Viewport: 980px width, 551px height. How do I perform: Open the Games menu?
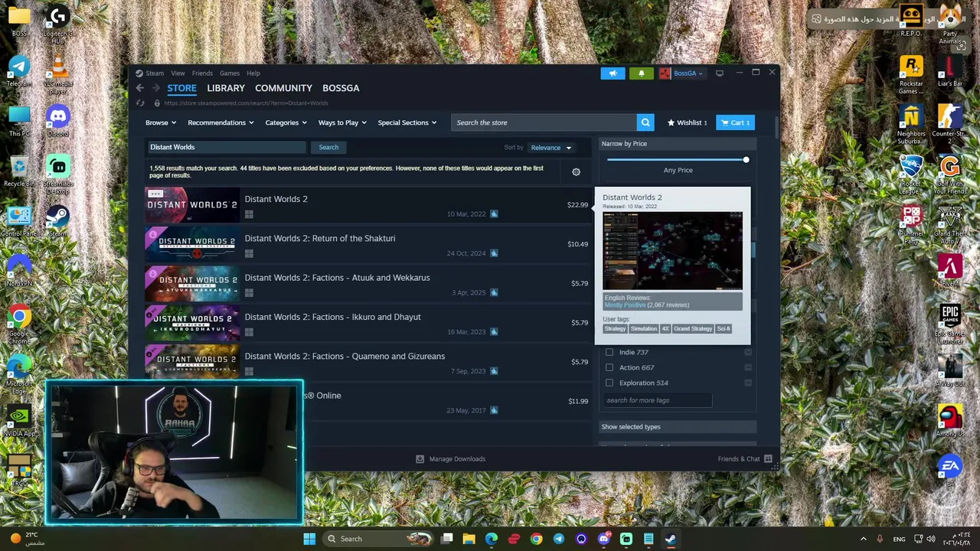coord(230,73)
